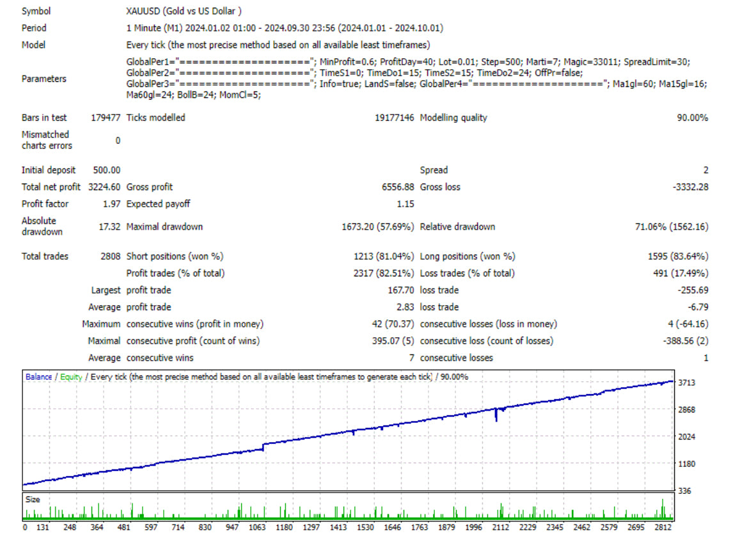Screen dimensions: 756x538
Task: Select the Period label
Action: pyautogui.click(x=34, y=28)
